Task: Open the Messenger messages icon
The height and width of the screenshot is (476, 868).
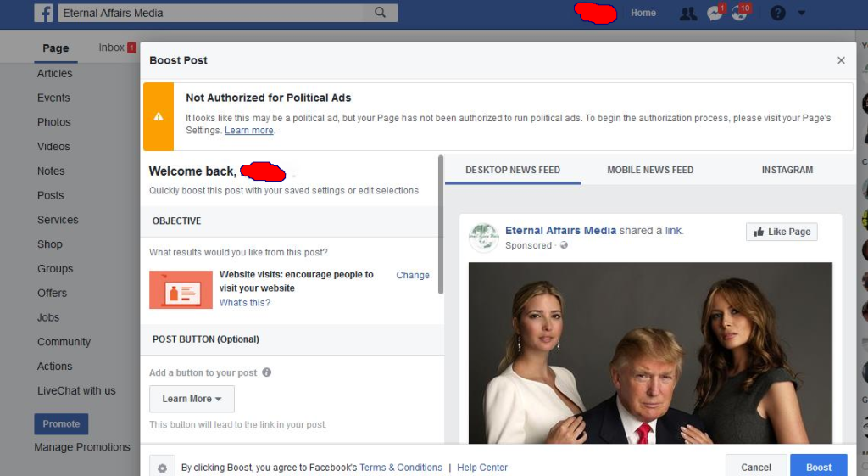Action: [x=715, y=14]
